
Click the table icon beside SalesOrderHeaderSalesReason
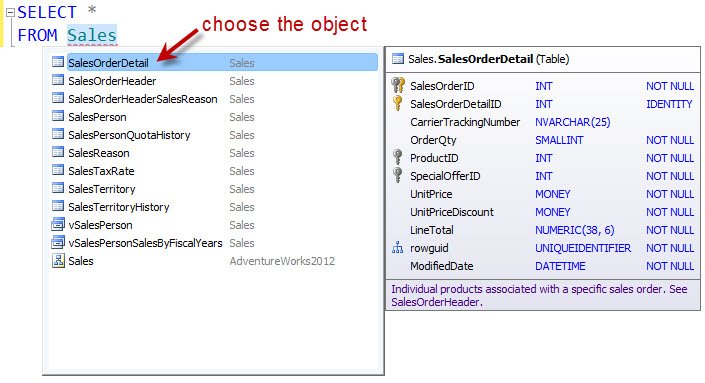(x=58, y=98)
